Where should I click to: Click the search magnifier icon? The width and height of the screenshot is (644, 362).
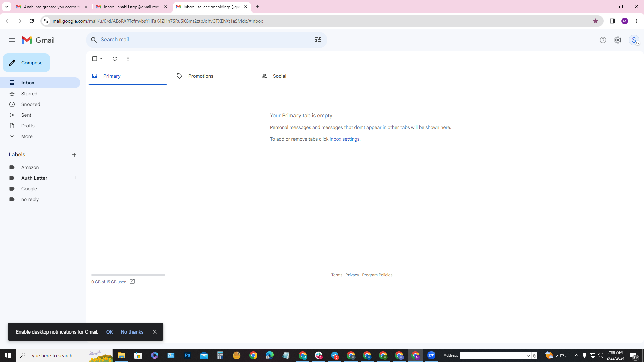94,40
